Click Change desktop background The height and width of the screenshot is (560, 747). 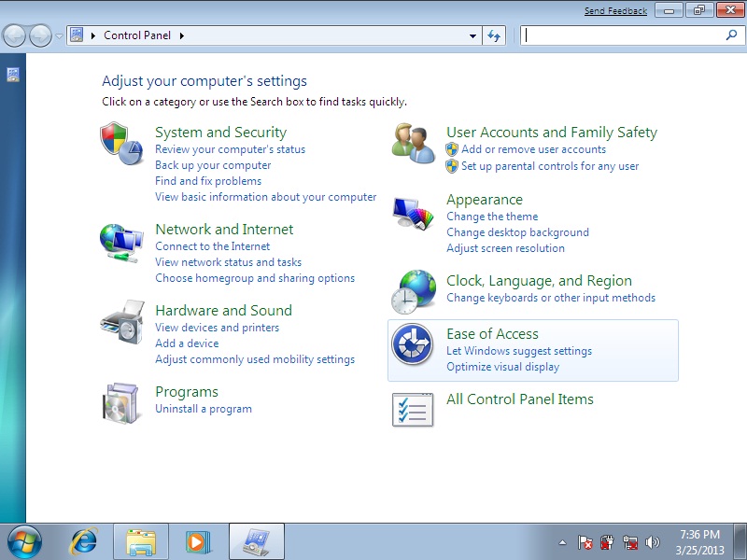pos(517,231)
